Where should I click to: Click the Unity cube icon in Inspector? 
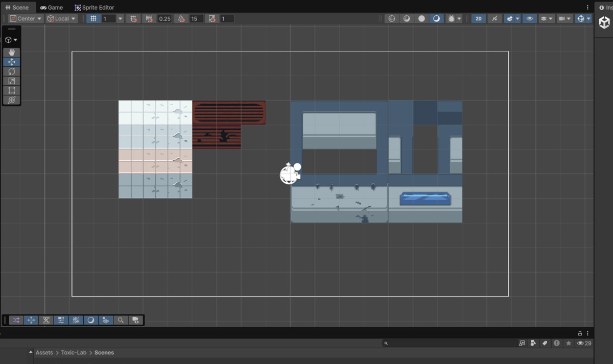click(x=604, y=23)
